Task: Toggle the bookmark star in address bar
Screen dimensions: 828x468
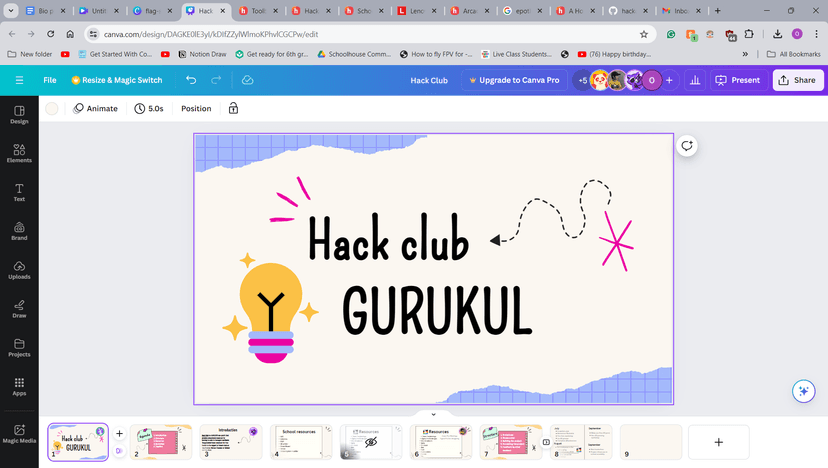Action: click(x=644, y=34)
